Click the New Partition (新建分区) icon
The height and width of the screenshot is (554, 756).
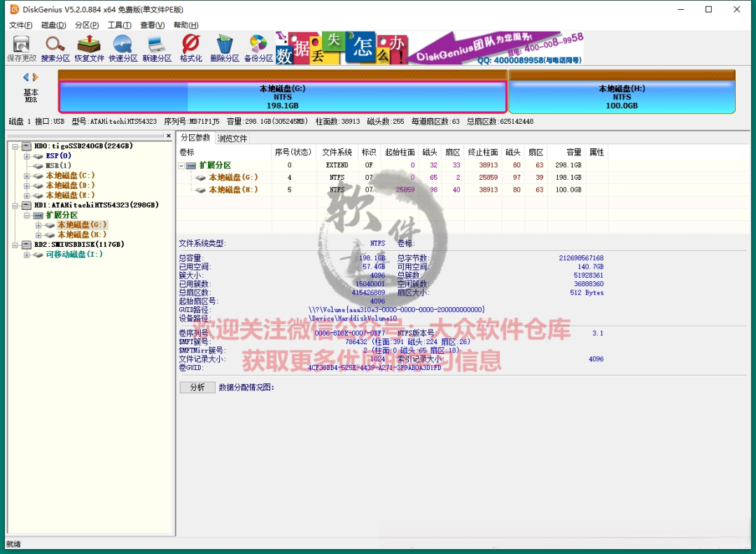coord(157,49)
